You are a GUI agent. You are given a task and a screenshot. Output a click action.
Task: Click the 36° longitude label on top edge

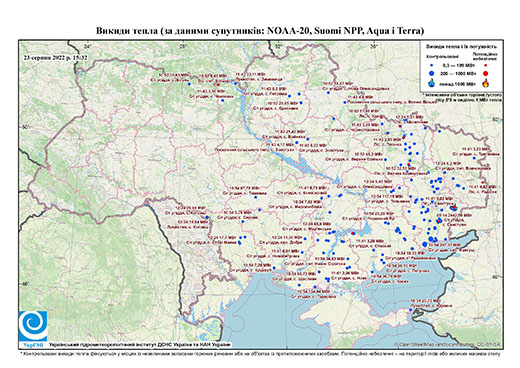[374, 46]
